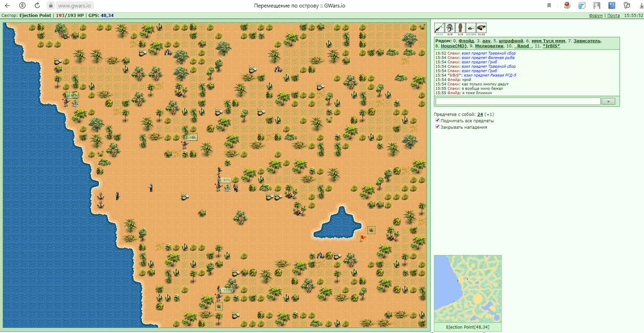Image resolution: width=644 pixels, height=333 pixels.
Task: Click chat message "Флойд: я тоже блиииин"
Action: [x=463, y=93]
